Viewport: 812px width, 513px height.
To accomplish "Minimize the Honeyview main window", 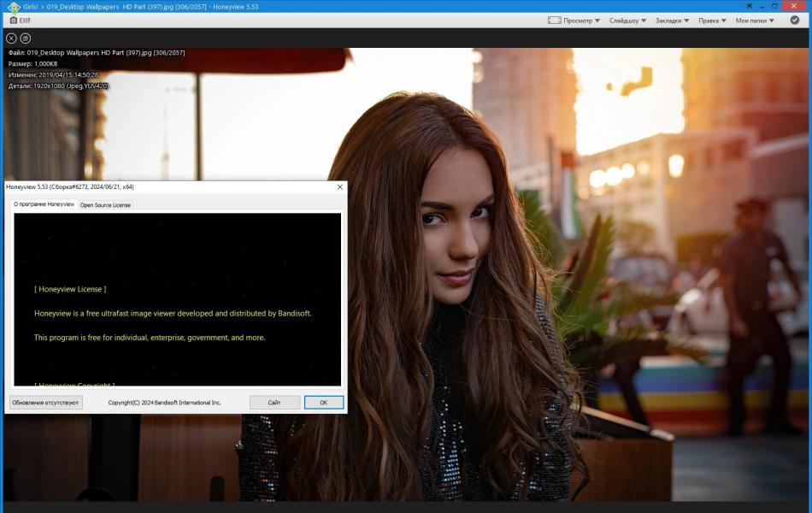I will (762, 6).
